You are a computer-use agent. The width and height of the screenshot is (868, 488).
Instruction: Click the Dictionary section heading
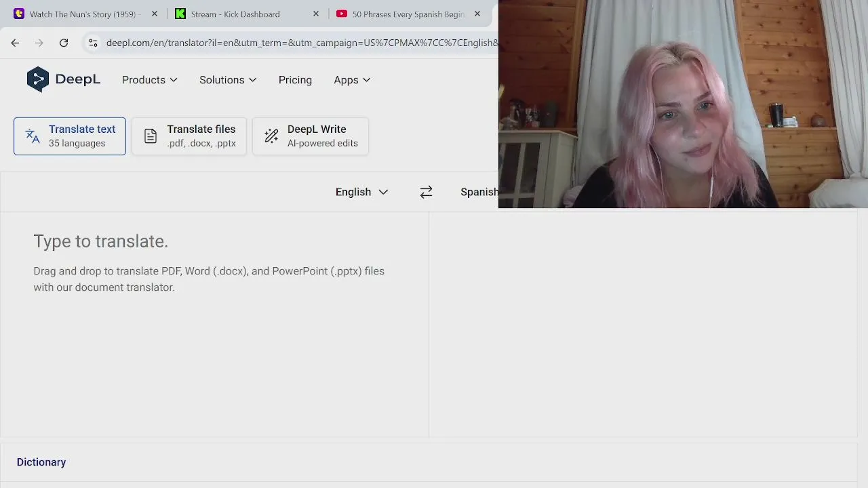click(x=41, y=462)
